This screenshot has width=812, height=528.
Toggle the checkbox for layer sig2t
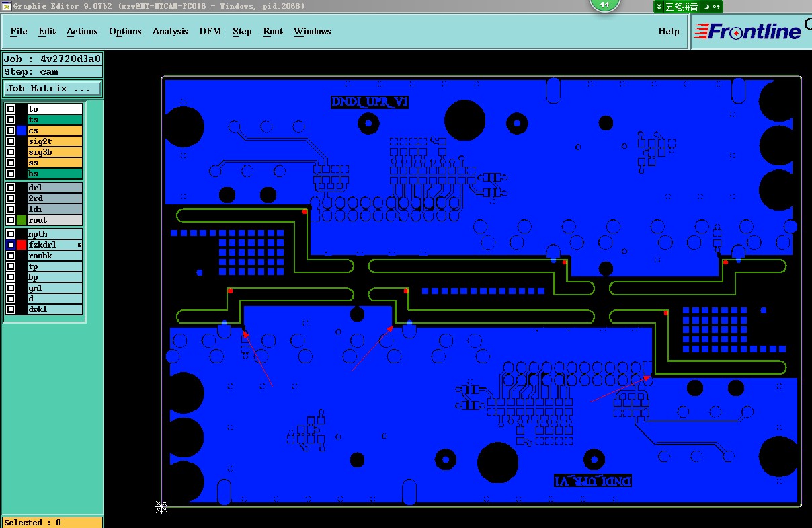tap(11, 141)
